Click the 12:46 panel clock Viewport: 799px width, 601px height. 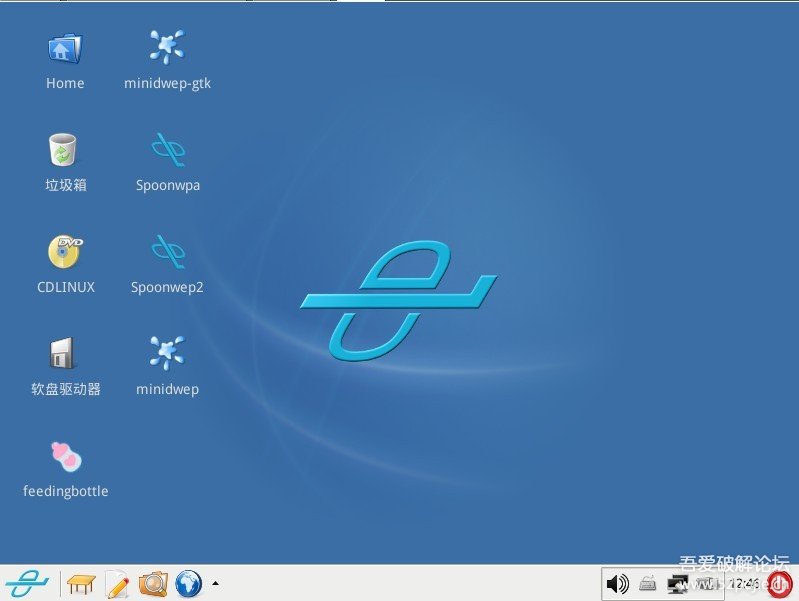[743, 583]
